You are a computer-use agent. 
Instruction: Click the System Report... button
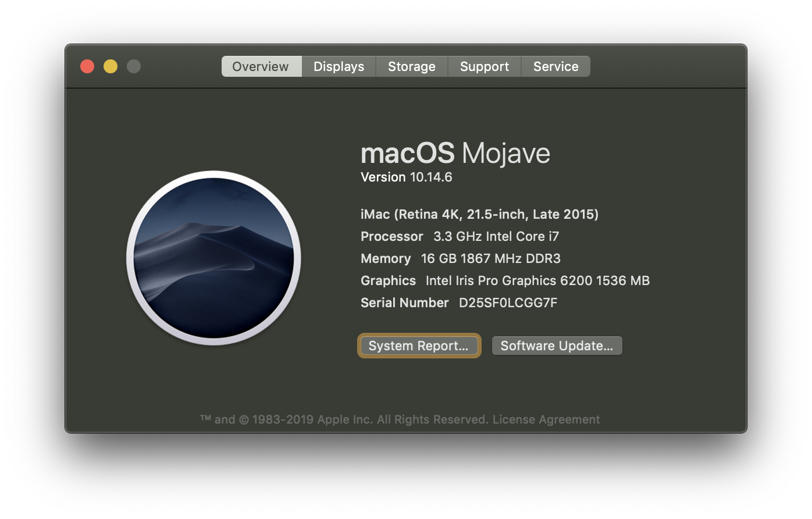point(419,346)
